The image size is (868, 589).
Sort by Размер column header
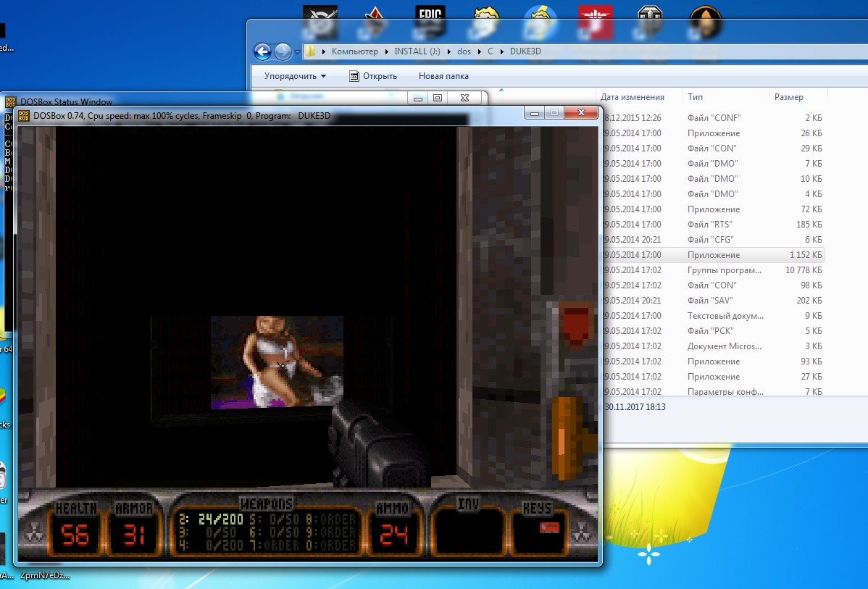[788, 97]
